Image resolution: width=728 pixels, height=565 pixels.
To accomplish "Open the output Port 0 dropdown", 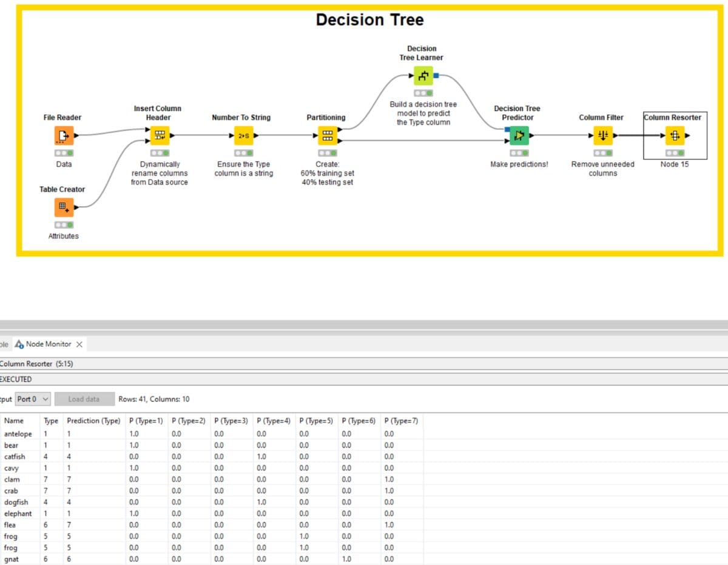I will (33, 399).
